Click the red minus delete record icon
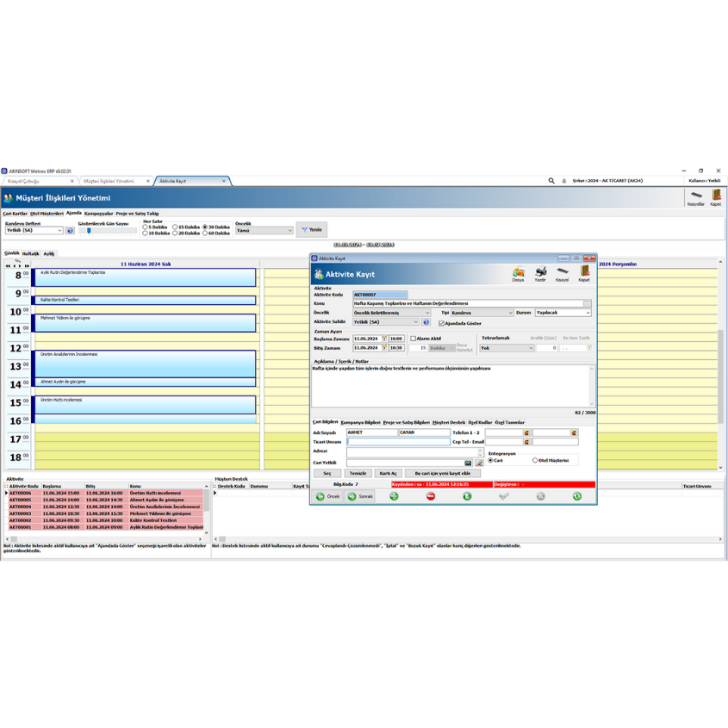The height and width of the screenshot is (728, 728). point(431,496)
